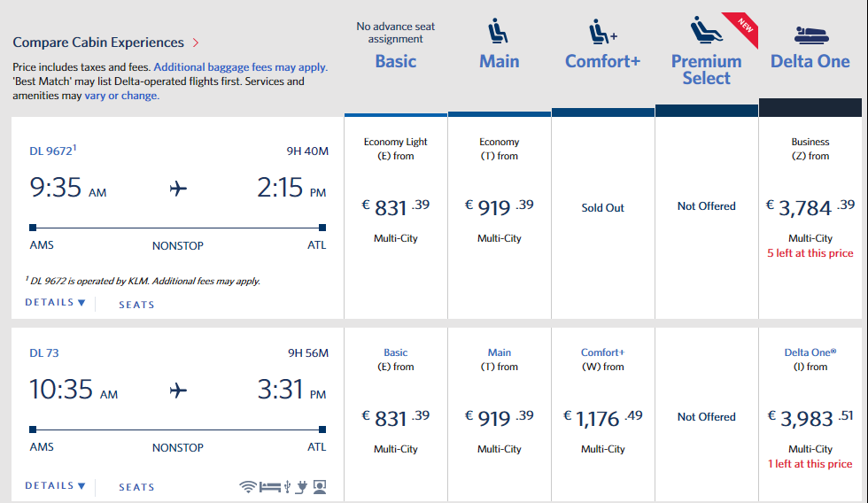
Task: Click the Comfort+ seat icon
Action: coord(603,33)
